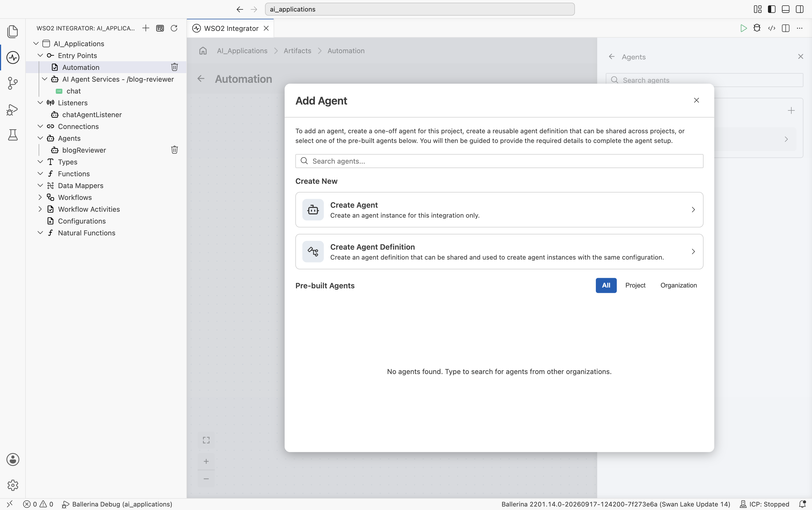This screenshot has width=812, height=510.
Task: Open the Manage settings gear icon
Action: tap(13, 485)
